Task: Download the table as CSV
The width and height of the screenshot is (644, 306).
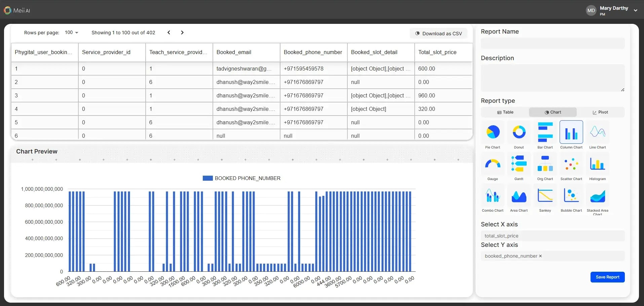Action: [x=439, y=34]
